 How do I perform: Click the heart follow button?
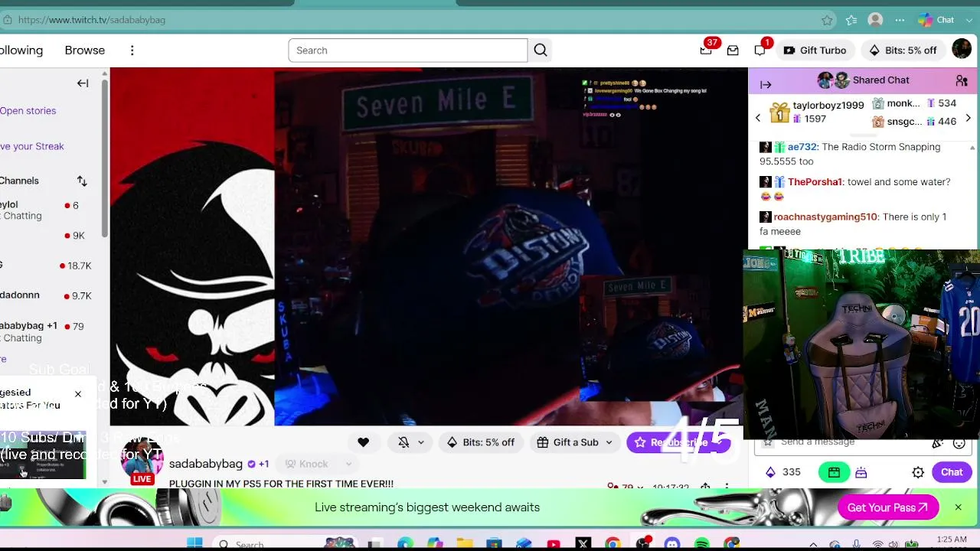(363, 442)
